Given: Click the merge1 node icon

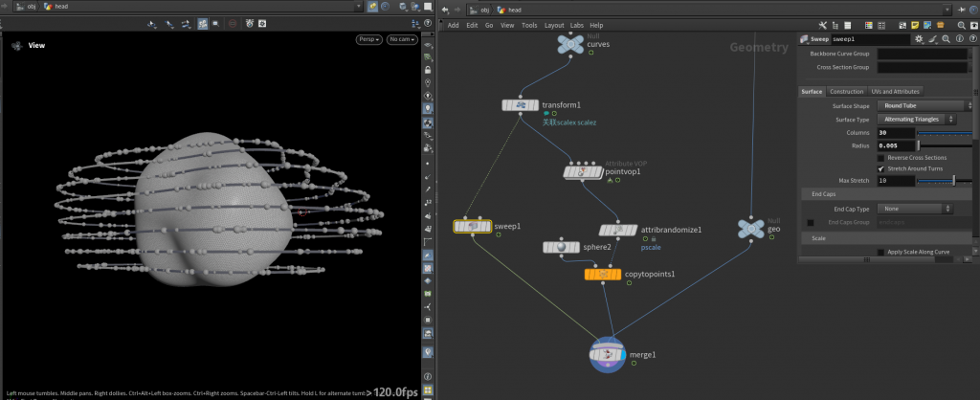Looking at the screenshot, I should pos(609,354).
